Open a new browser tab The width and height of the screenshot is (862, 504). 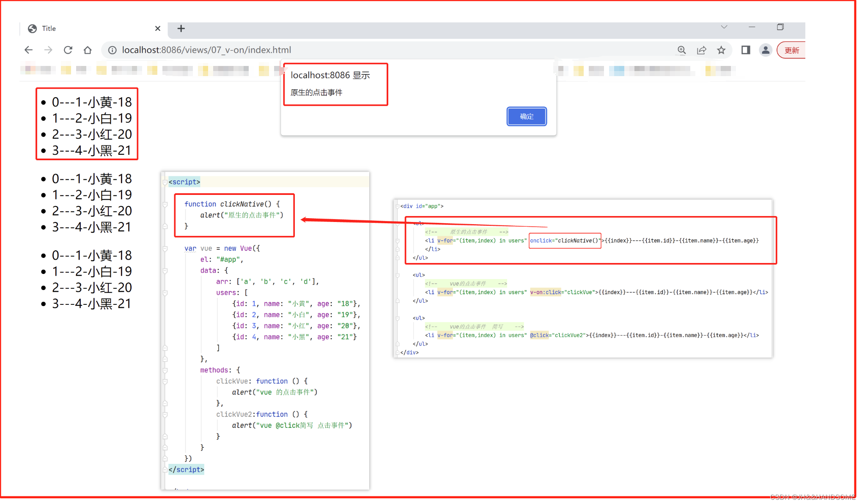[x=181, y=28]
